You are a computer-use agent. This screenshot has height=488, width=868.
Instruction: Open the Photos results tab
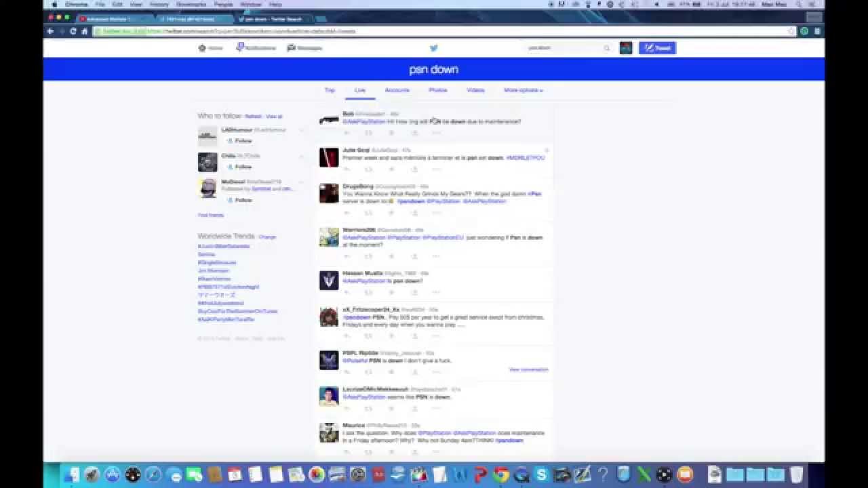point(438,90)
